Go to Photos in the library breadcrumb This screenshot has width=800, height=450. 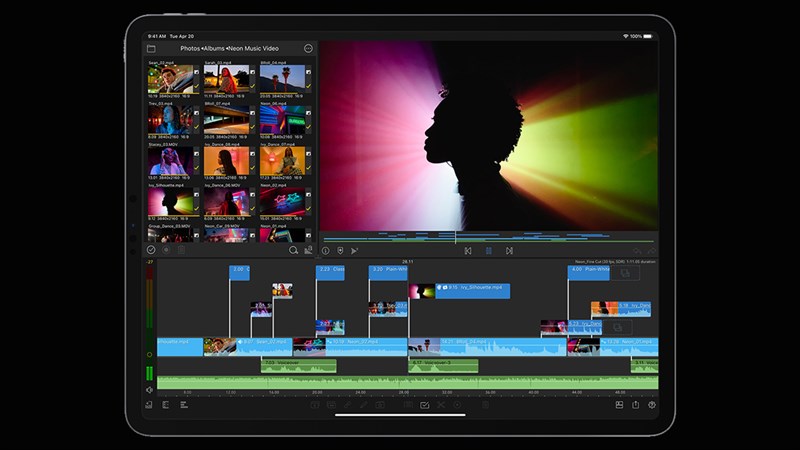click(x=189, y=48)
